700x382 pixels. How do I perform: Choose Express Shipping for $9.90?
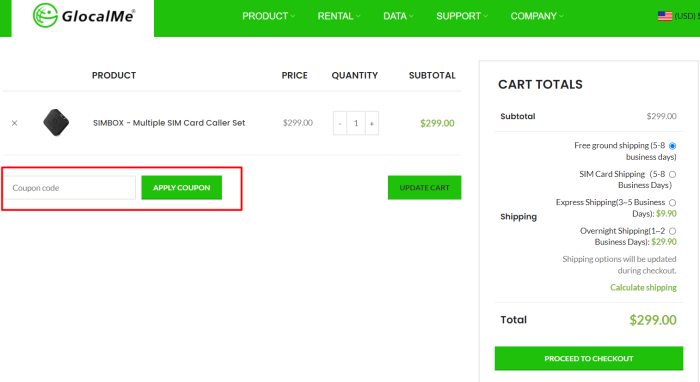pos(672,203)
